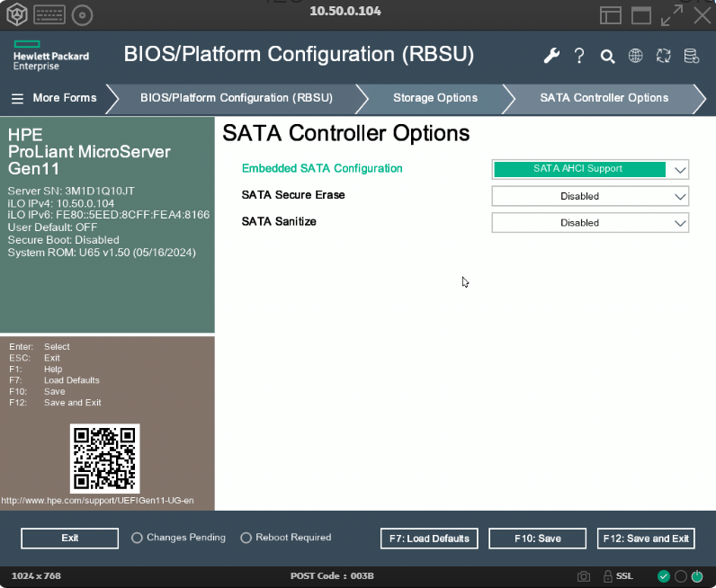Click the Hewlett Packard Enterprise logo
The width and height of the screenshot is (716, 588).
50,56
